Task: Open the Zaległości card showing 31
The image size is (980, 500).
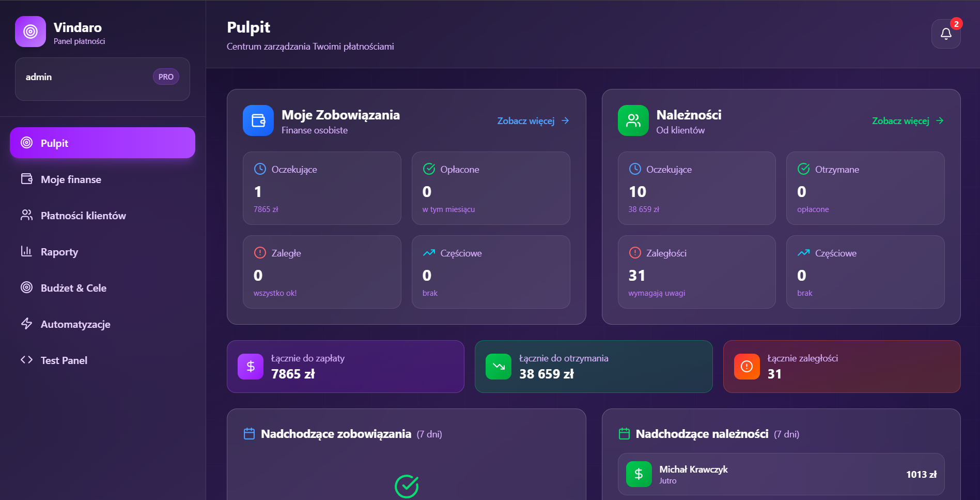Action: click(x=696, y=272)
